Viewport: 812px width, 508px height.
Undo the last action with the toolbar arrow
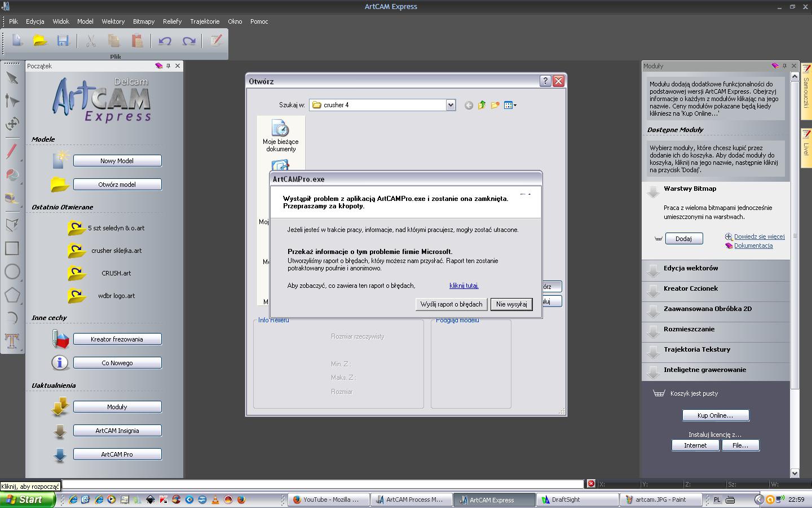click(x=165, y=40)
